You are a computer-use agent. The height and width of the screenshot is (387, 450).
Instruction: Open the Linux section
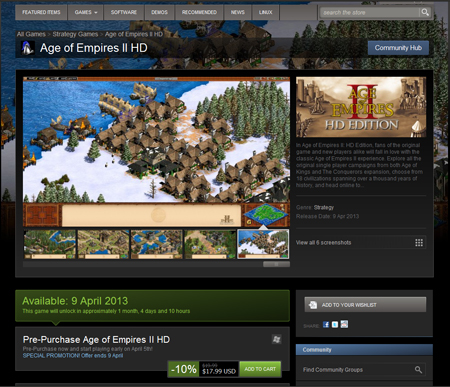point(266,12)
